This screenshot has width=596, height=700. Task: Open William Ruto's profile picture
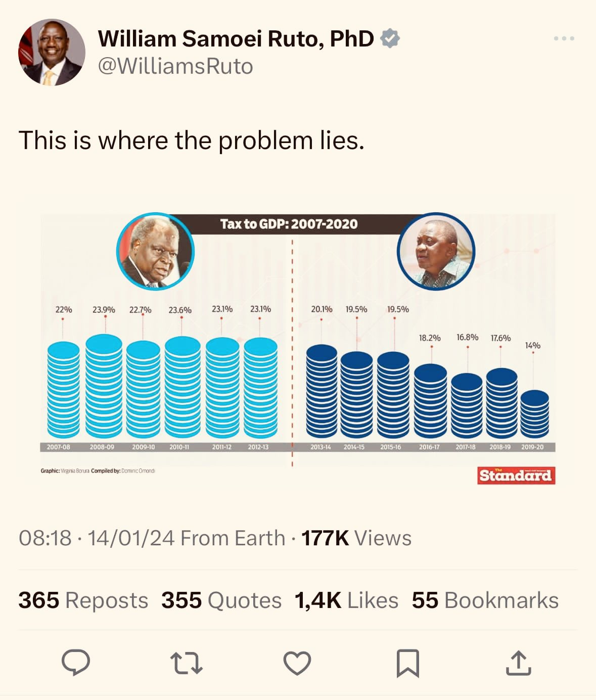point(52,52)
